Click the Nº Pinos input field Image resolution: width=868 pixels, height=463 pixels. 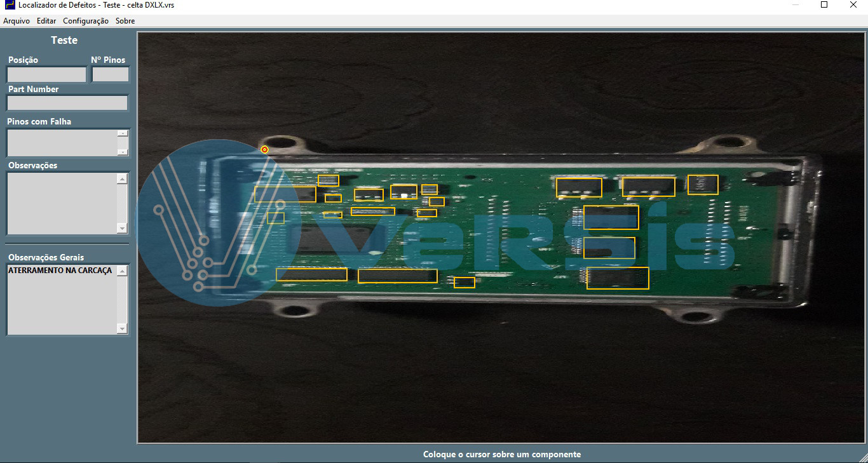pos(111,74)
